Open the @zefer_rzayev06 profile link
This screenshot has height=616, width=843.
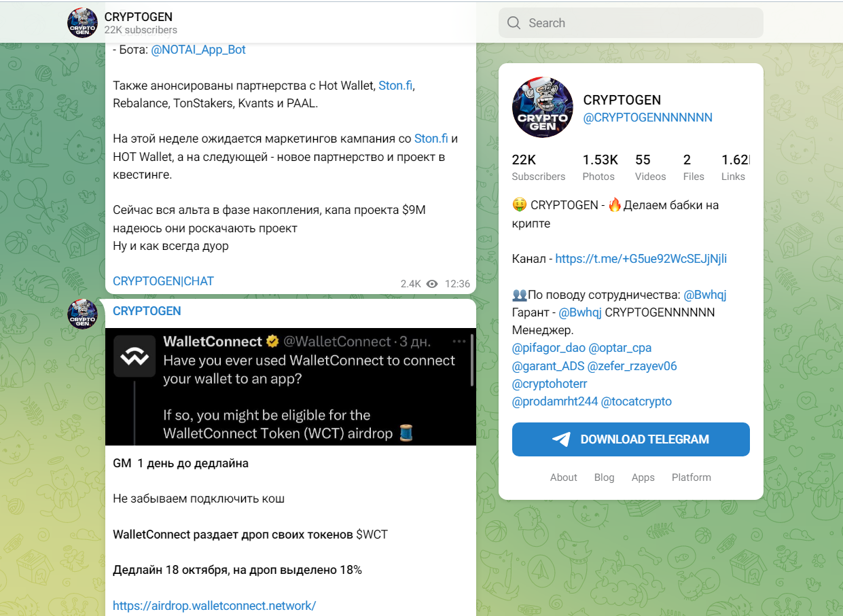(632, 366)
